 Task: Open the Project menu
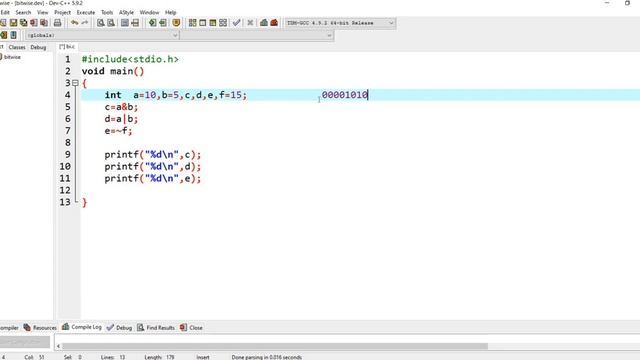(x=62, y=12)
